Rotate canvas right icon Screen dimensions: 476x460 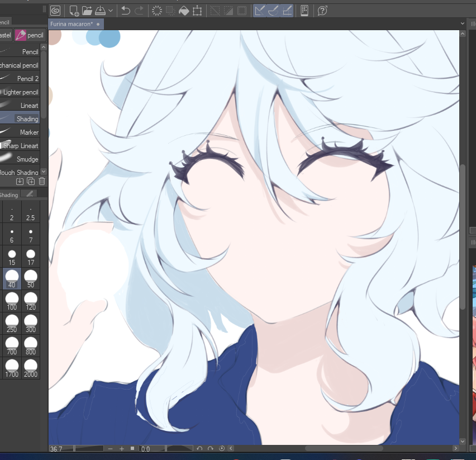211,448
